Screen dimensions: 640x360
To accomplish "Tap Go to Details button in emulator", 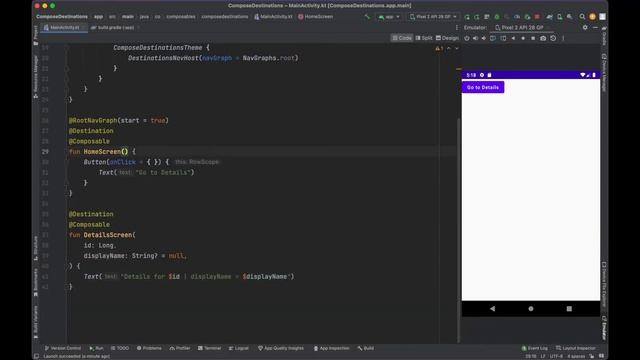I will (483, 87).
